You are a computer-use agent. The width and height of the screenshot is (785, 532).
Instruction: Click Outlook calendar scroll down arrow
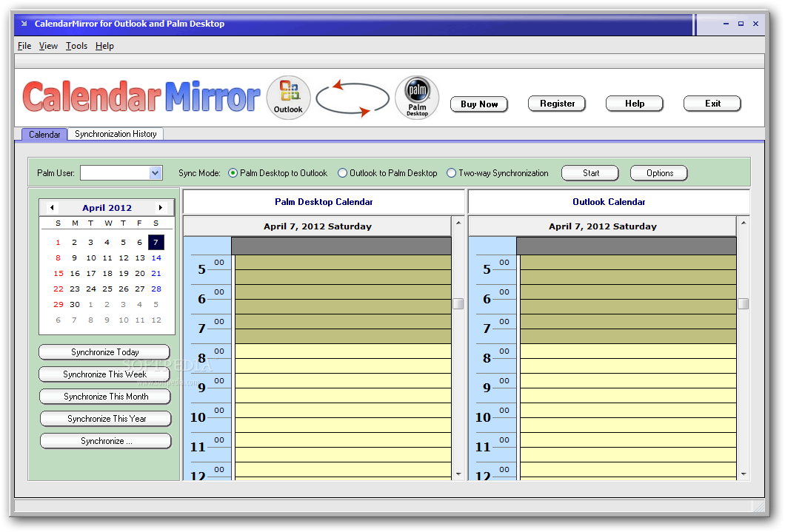744,474
